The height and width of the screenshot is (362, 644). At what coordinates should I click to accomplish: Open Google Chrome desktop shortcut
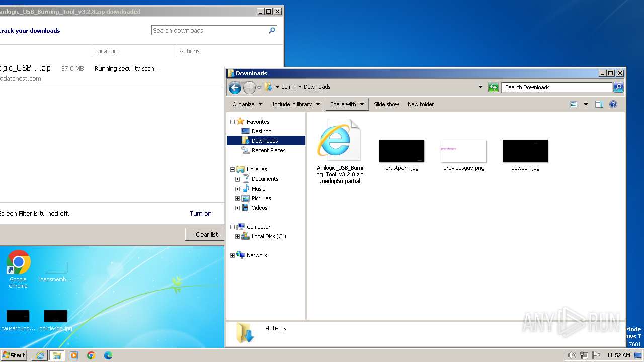(18, 269)
